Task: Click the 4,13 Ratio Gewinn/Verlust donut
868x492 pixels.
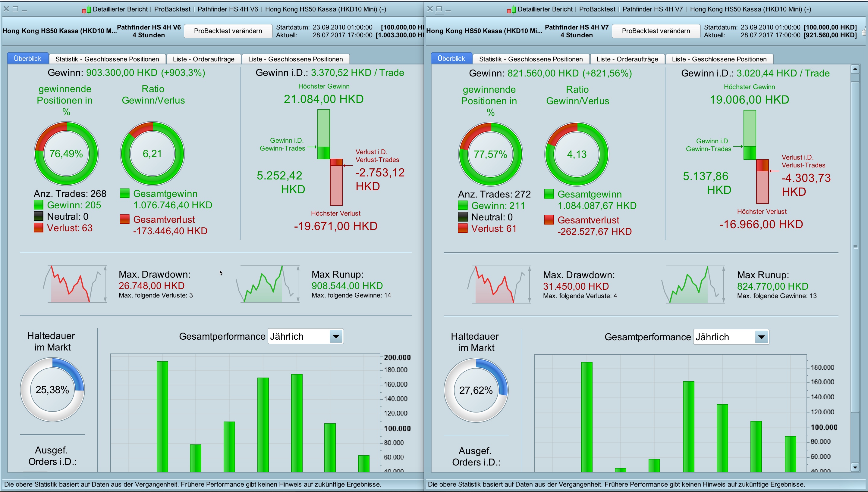Action: 577,154
